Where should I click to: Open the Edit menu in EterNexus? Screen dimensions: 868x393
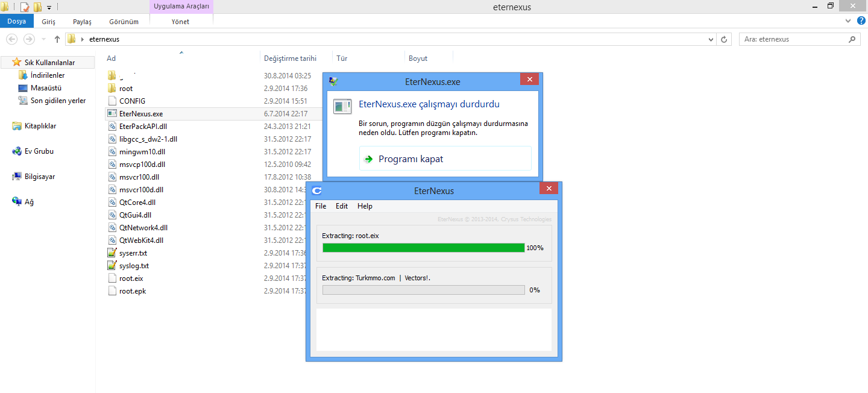(342, 206)
